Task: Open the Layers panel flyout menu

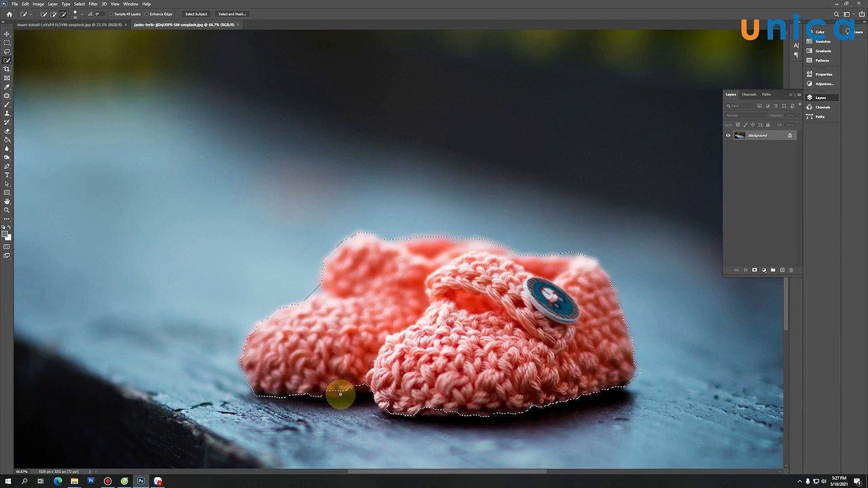Action: pos(799,94)
